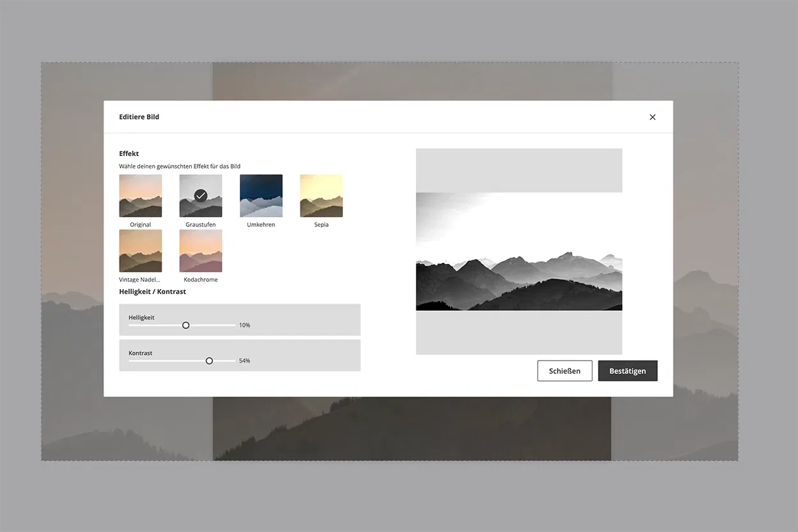Apply the Kodachrome effect thumbnail
The image size is (798, 532).
[x=201, y=251]
